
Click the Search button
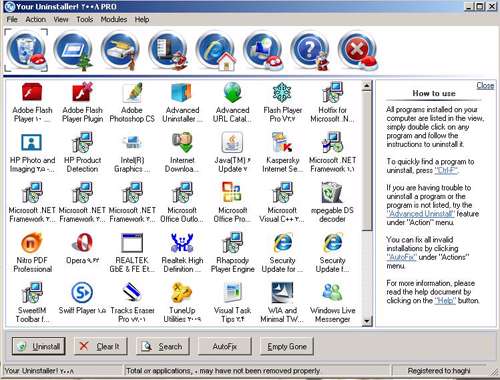pyautogui.click(x=163, y=346)
